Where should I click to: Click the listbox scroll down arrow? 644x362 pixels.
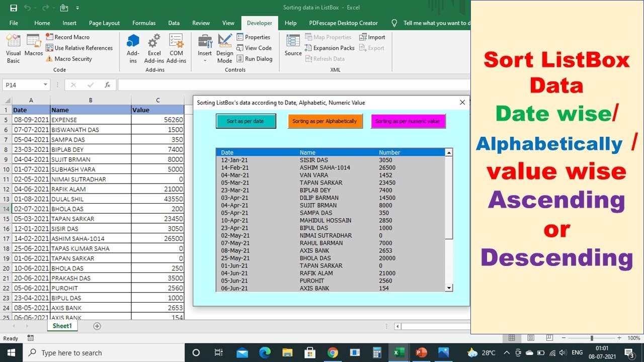[449, 288]
